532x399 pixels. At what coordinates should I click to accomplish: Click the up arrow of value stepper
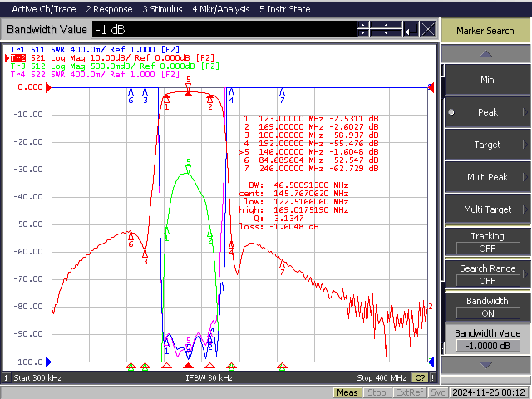(363, 25)
